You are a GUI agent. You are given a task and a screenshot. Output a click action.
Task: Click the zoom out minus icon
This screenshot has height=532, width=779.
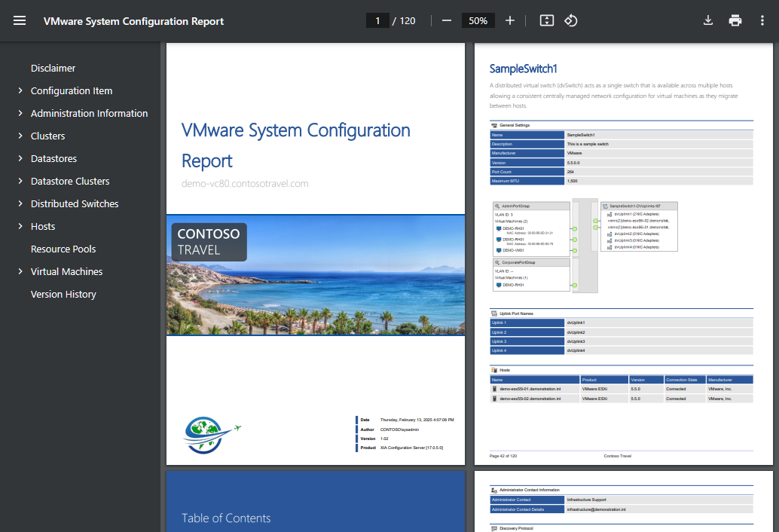[x=447, y=20]
